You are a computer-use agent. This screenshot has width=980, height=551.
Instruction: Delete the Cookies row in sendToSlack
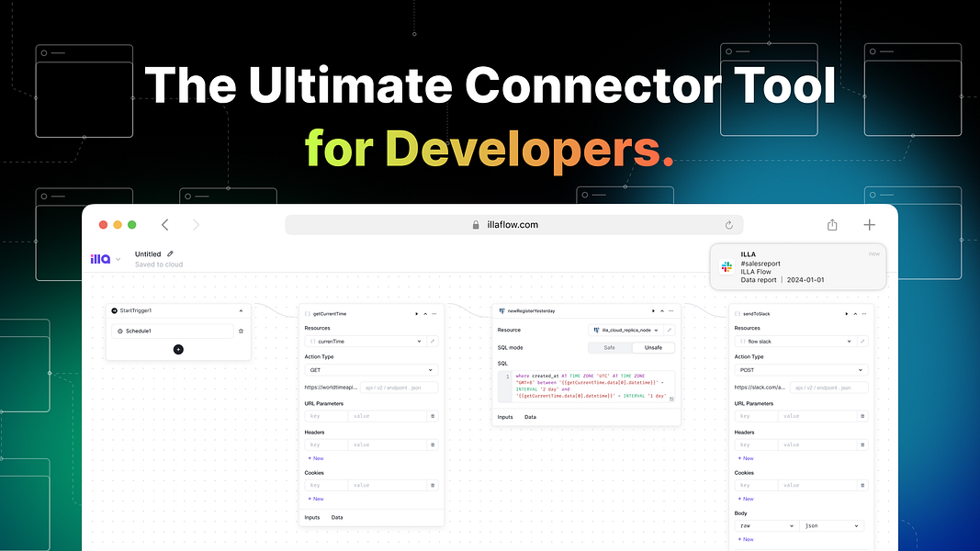click(862, 486)
